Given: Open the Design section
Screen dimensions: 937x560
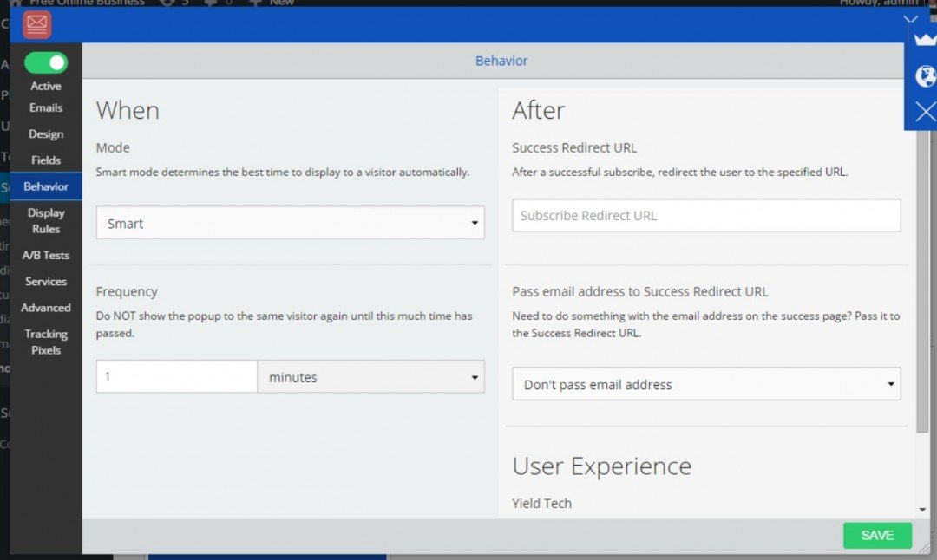Looking at the screenshot, I should pyautogui.click(x=46, y=133).
